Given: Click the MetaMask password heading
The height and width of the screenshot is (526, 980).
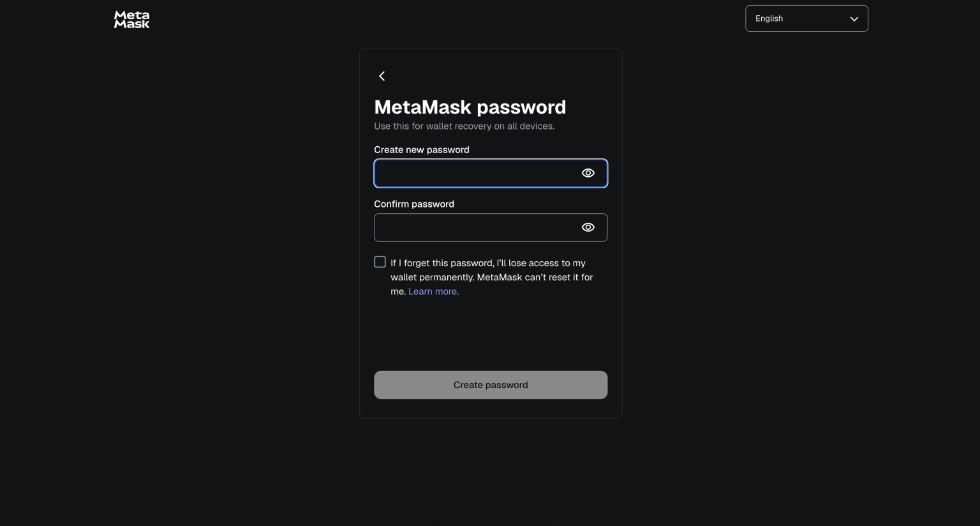Looking at the screenshot, I should pos(470,107).
